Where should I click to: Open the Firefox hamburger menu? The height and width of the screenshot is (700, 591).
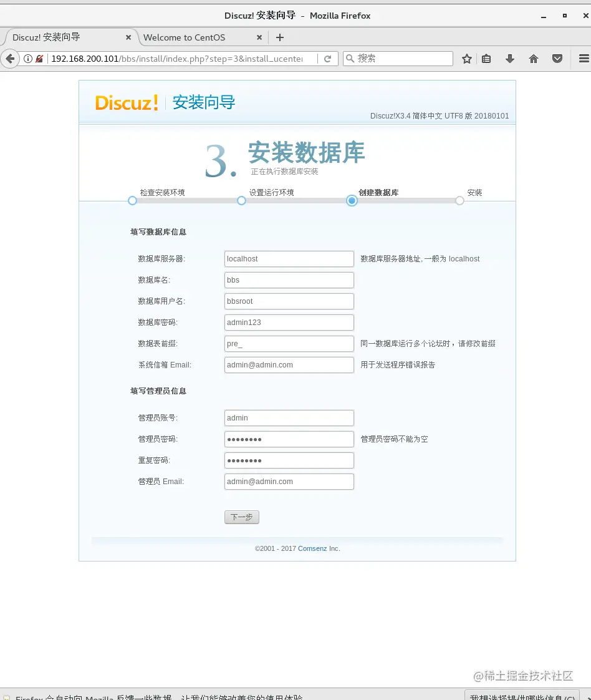click(x=584, y=59)
